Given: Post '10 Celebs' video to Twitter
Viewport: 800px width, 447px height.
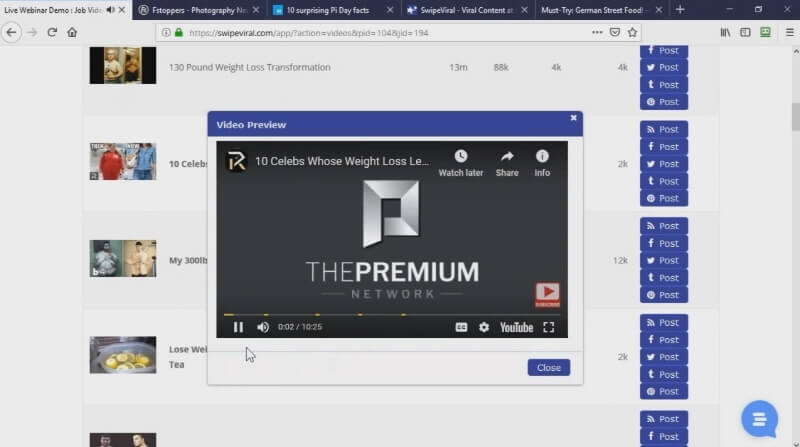Looking at the screenshot, I should (x=663, y=164).
